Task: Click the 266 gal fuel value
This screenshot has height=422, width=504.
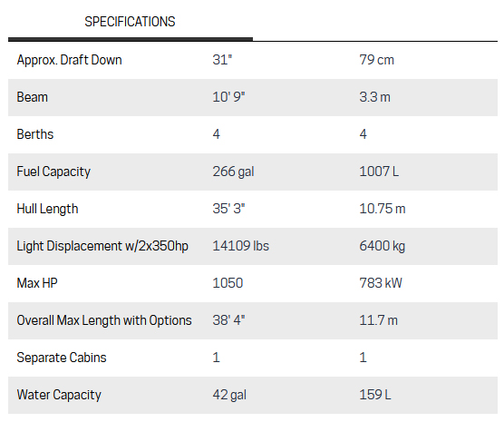Action: coord(233,172)
